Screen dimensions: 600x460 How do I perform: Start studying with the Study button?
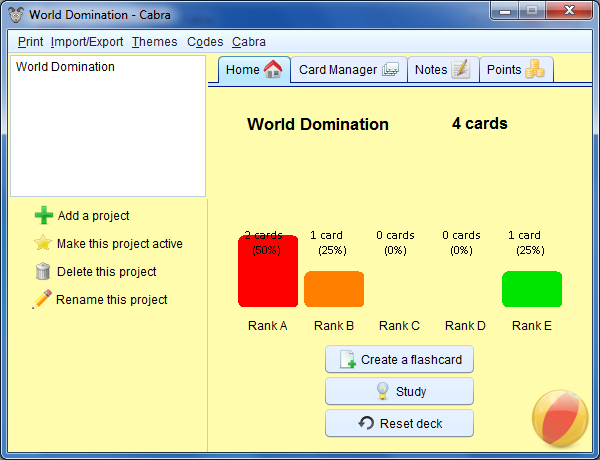click(399, 392)
